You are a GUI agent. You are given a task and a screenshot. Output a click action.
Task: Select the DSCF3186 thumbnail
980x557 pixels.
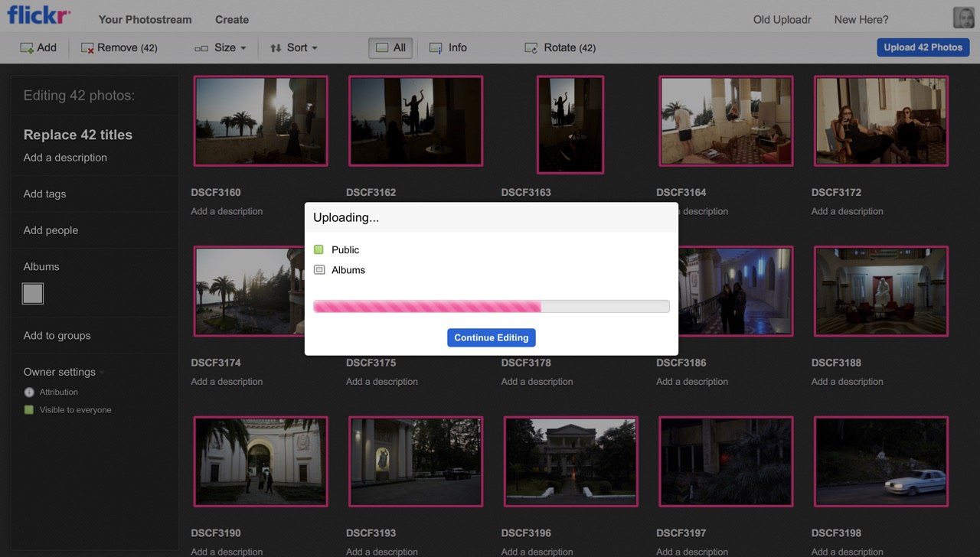coord(736,292)
